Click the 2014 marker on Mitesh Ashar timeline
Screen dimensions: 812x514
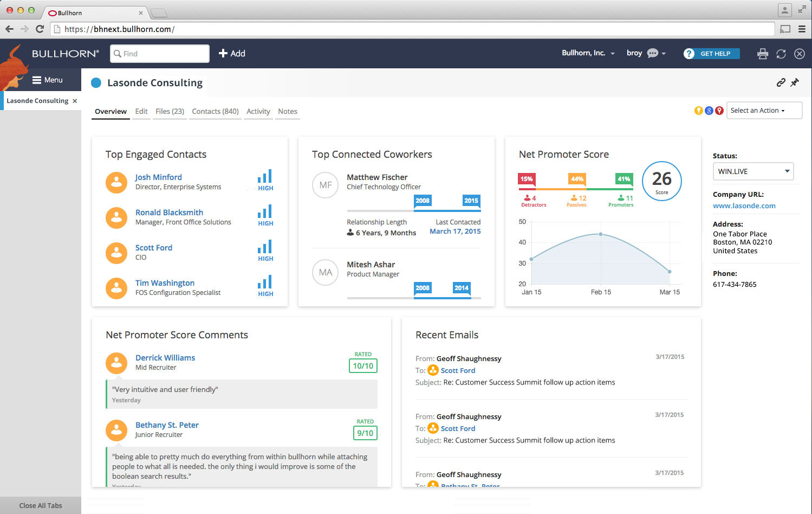click(x=462, y=288)
